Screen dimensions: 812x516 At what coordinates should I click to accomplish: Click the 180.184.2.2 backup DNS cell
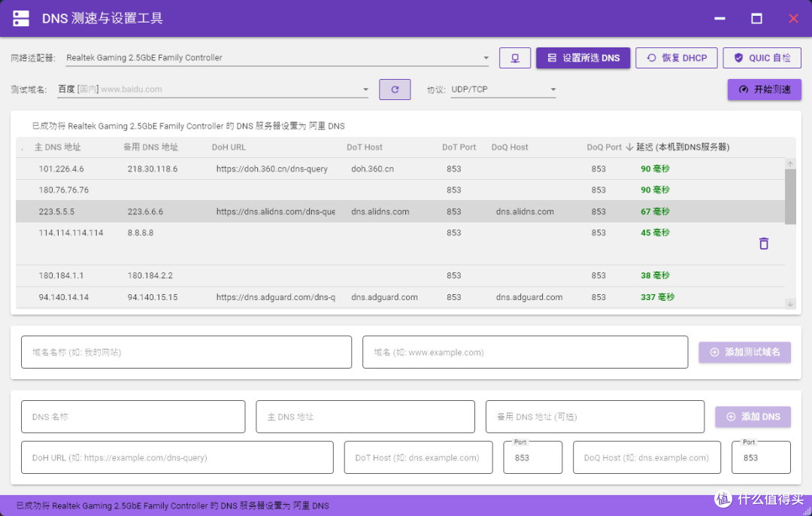(x=150, y=275)
